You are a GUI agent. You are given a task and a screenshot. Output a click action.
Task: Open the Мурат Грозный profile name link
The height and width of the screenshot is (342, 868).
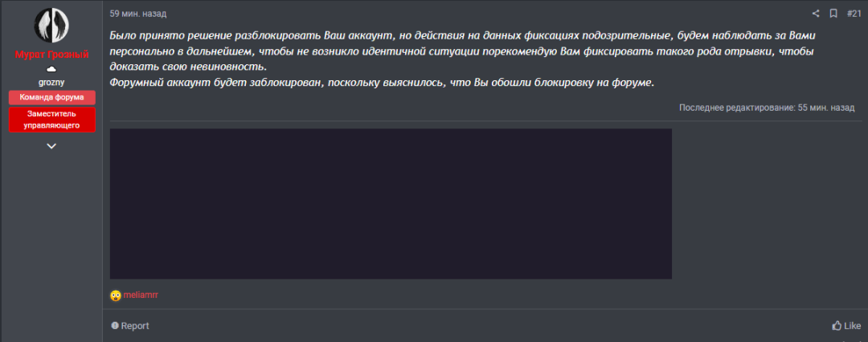51,55
